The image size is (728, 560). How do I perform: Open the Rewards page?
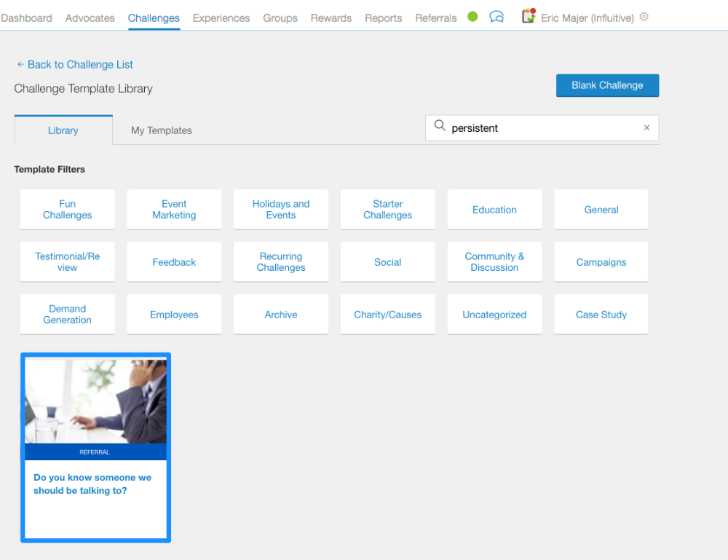[331, 18]
